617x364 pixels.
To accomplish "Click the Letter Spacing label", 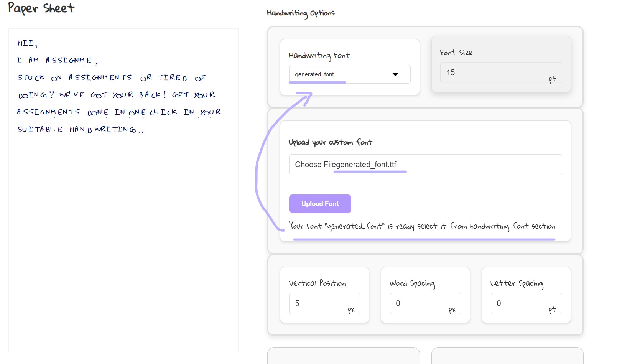I will click(517, 283).
